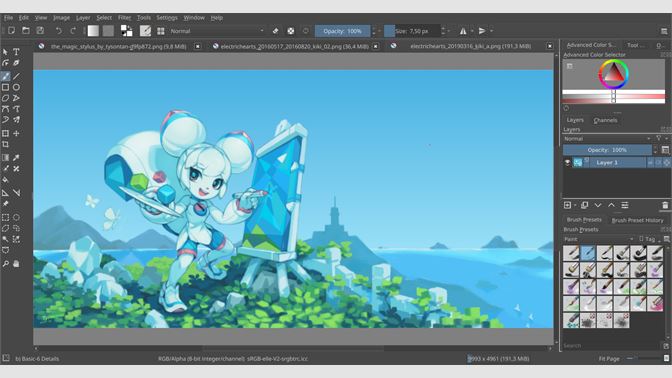
Task: Add a new layer with plus button
Action: (567, 205)
